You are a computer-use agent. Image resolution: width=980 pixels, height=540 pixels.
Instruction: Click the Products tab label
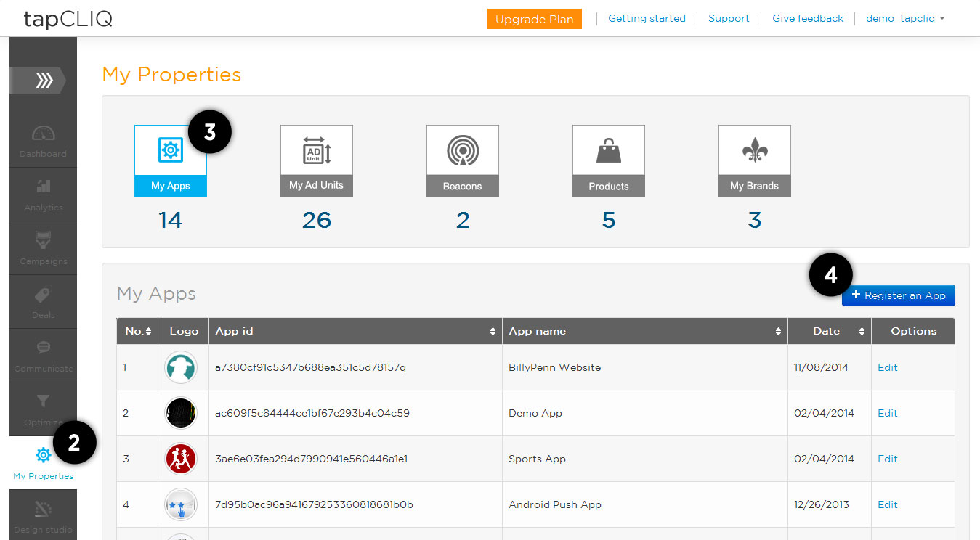[x=609, y=186]
